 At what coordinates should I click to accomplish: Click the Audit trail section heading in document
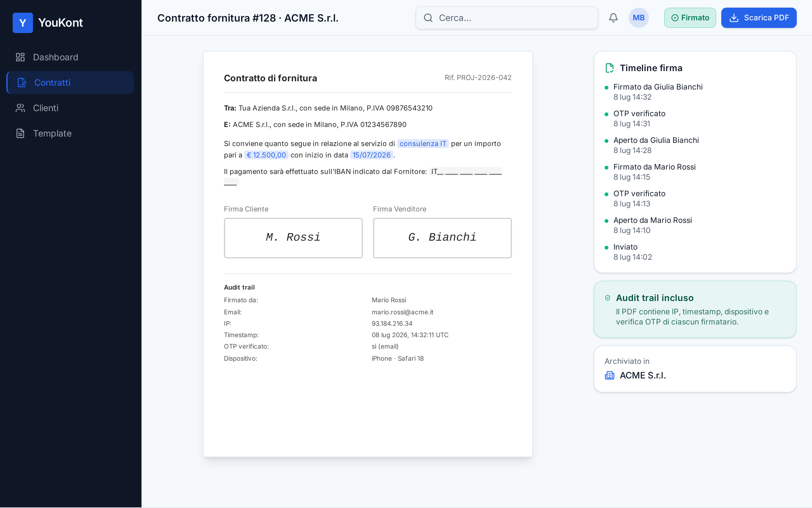point(239,287)
